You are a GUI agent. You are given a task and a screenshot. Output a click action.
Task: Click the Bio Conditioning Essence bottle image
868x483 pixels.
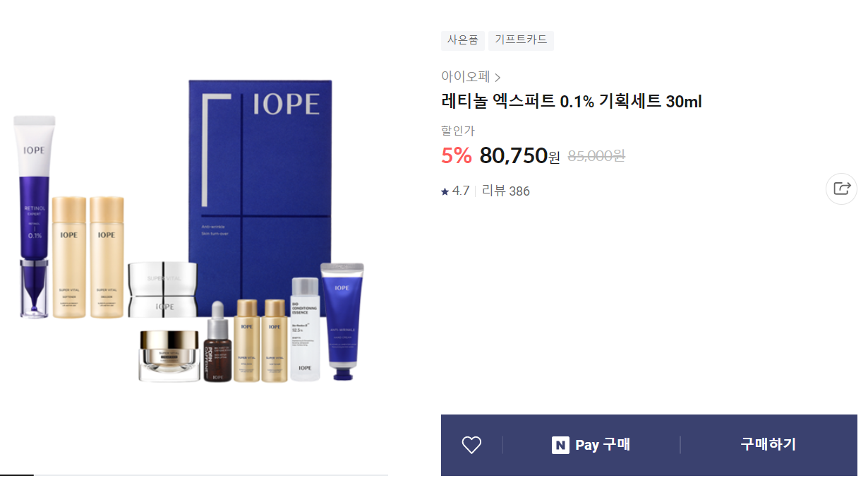(305, 330)
